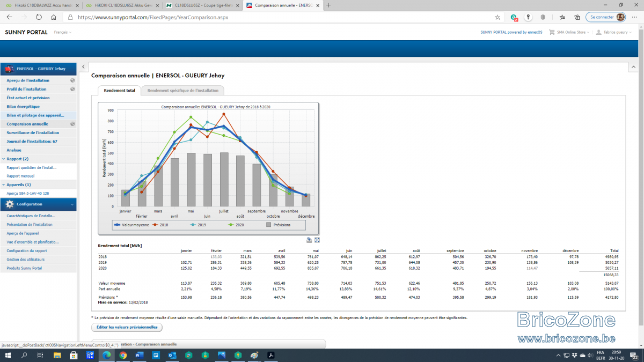Open the browser Collections icon

[x=577, y=17]
